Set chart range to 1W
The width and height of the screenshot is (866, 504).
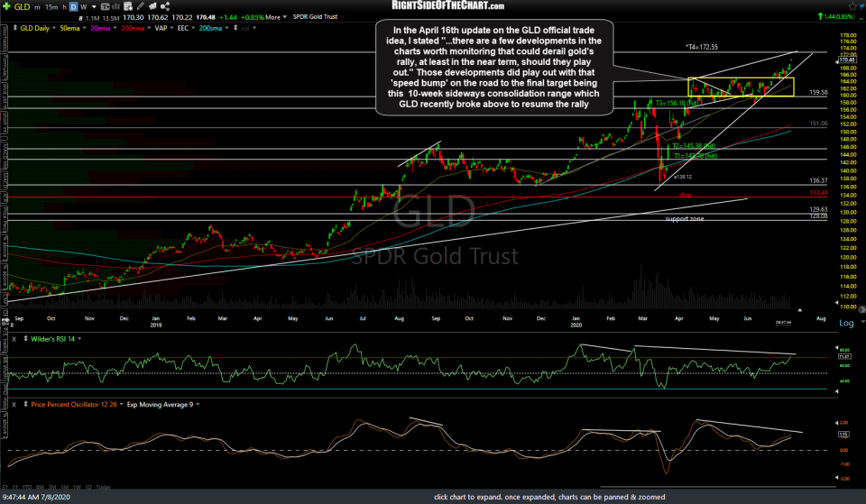pos(76,487)
